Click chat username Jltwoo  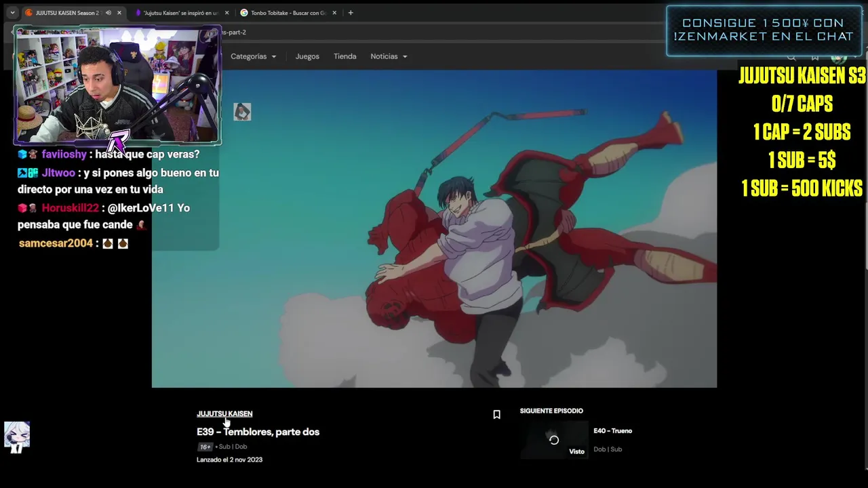pos(58,173)
